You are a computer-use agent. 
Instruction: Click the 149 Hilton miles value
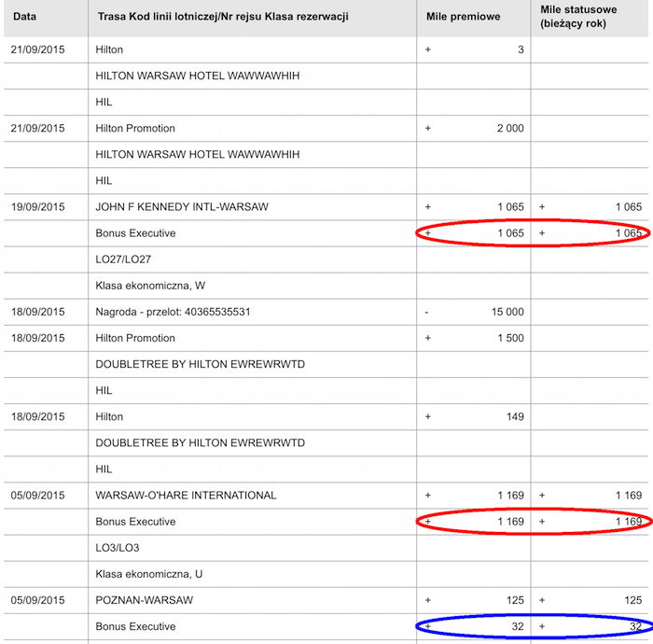[515, 417]
